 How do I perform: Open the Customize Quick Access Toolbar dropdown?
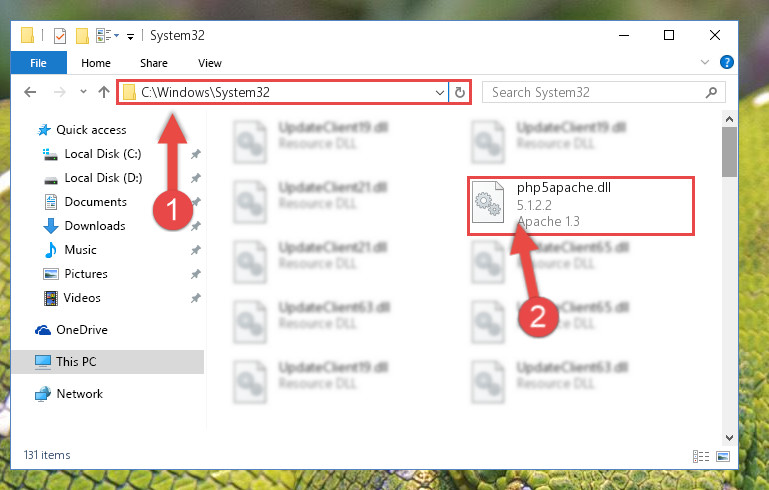point(130,36)
